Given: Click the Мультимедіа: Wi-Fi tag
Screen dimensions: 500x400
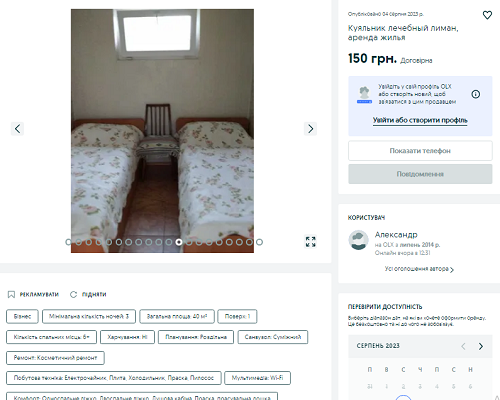Looking at the screenshot, I should [257, 378].
